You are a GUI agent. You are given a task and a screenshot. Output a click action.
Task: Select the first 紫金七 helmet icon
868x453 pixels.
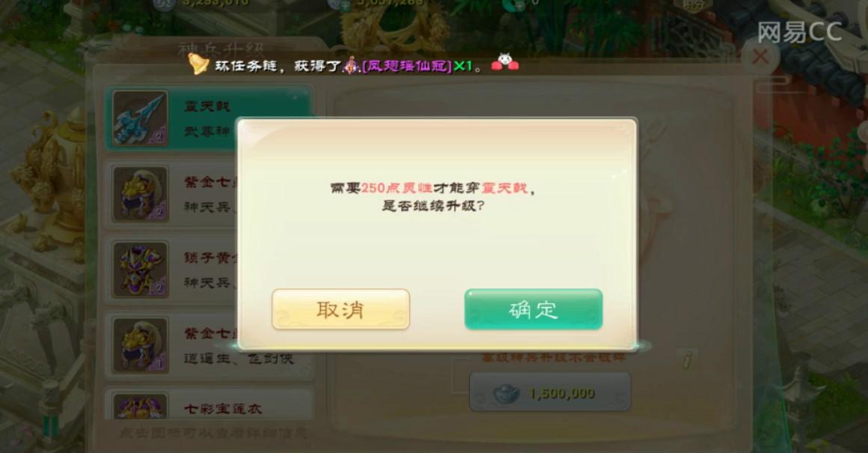coord(140,195)
